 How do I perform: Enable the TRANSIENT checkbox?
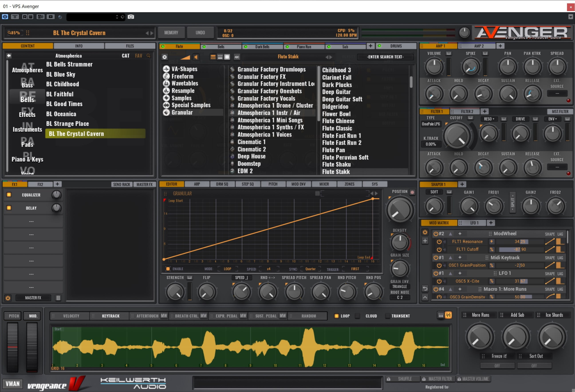pyautogui.click(x=388, y=316)
